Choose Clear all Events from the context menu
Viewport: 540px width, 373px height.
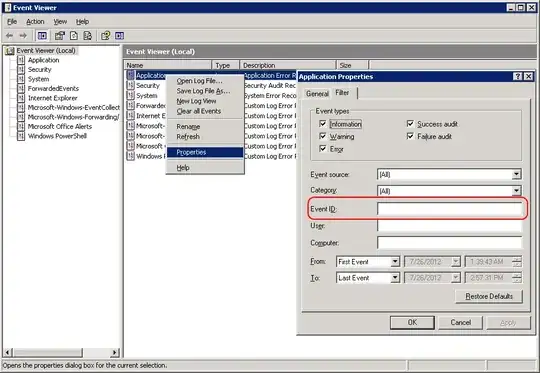[x=199, y=111]
